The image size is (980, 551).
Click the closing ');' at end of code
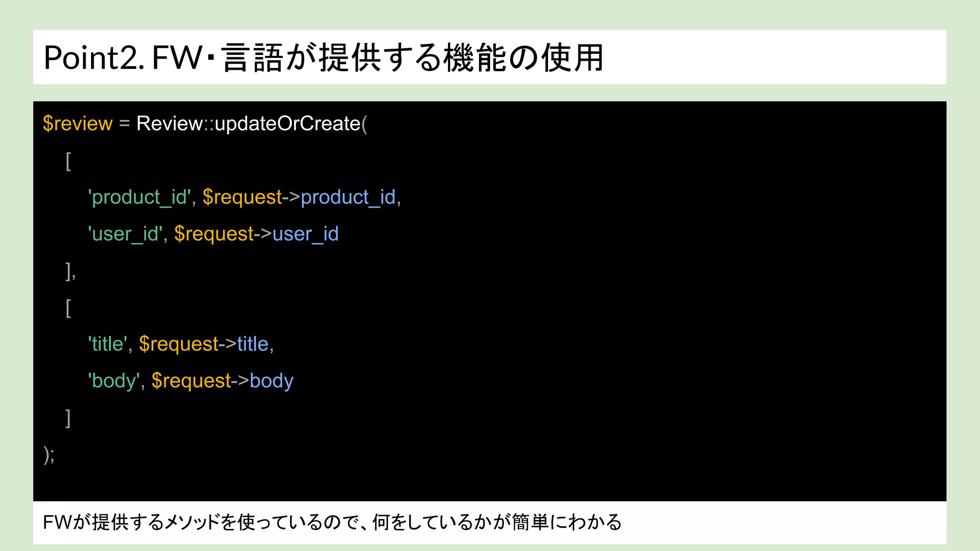[x=49, y=454]
